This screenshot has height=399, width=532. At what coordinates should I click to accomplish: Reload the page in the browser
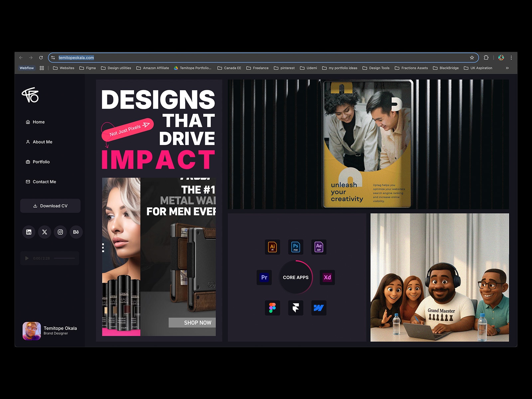tap(41, 58)
